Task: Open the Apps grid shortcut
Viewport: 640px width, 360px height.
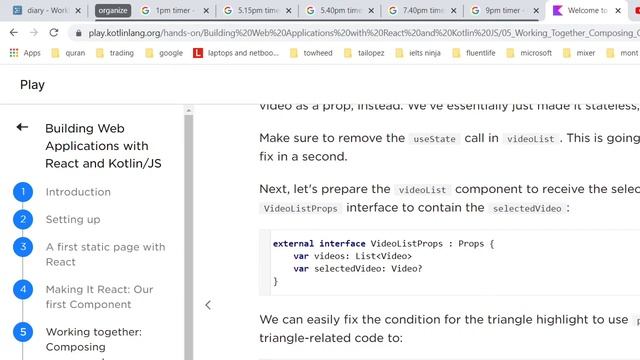Action: tap(25, 53)
